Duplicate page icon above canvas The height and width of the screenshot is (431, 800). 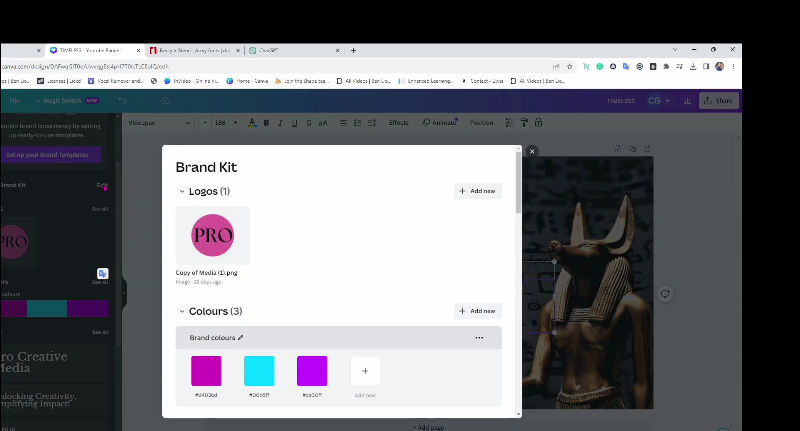click(x=633, y=148)
